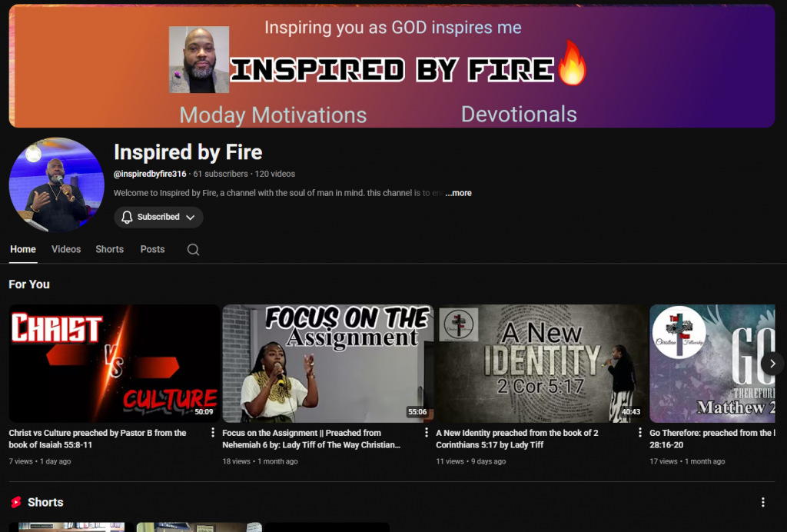
Task: Open the Subscribed notification dropdown
Action: tap(158, 218)
